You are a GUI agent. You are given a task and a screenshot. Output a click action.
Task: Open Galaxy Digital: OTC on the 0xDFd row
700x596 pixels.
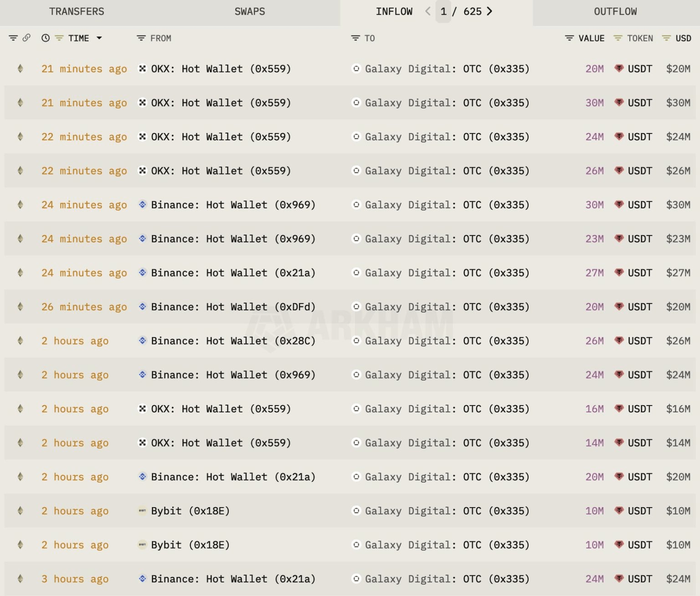click(447, 307)
